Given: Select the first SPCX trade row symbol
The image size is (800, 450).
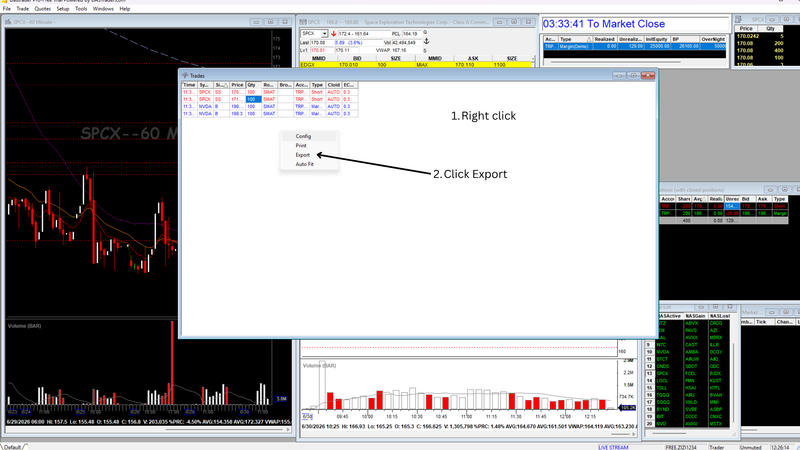Looking at the screenshot, I should click(x=205, y=92).
